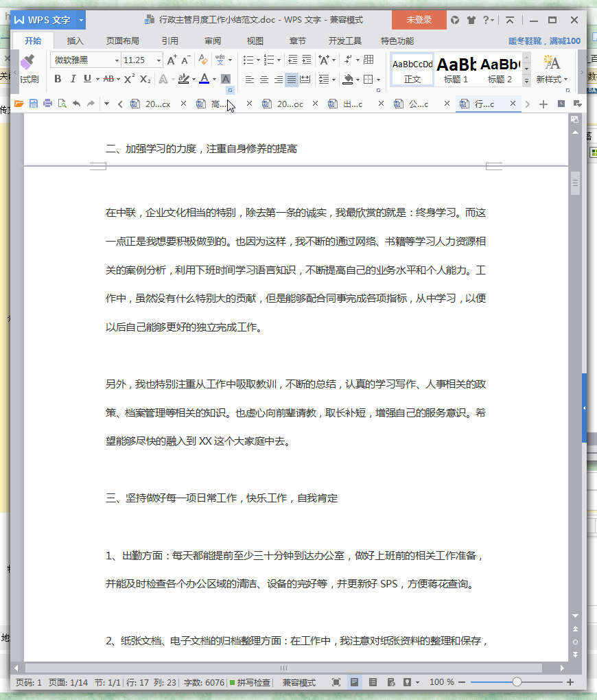
Task: Switch to outline view in status bar
Action: tap(373, 682)
